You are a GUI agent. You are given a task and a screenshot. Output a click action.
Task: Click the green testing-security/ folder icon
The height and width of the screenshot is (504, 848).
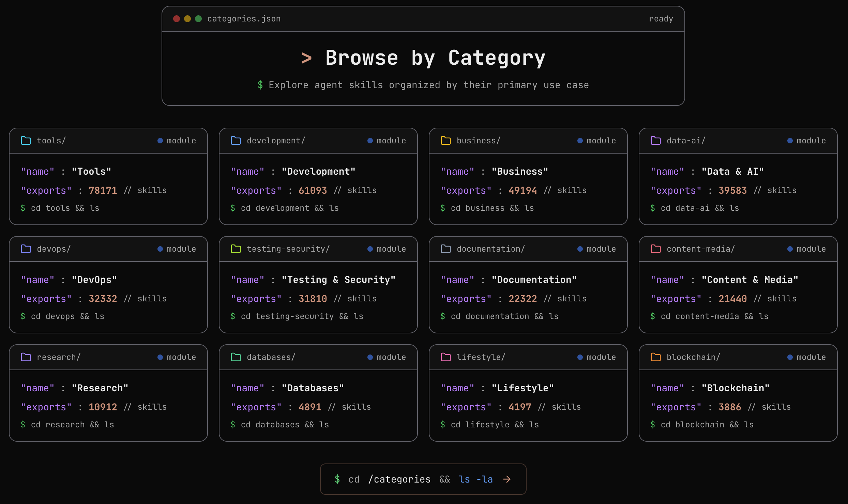(236, 249)
